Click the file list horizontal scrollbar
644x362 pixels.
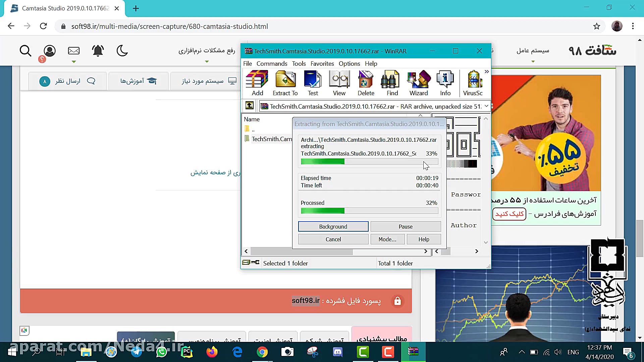pos(302,251)
